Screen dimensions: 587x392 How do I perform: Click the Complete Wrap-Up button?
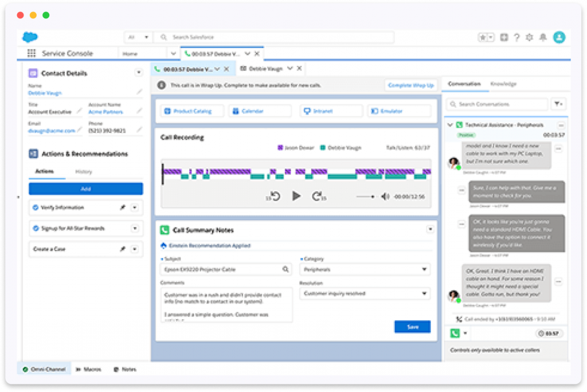coord(412,84)
